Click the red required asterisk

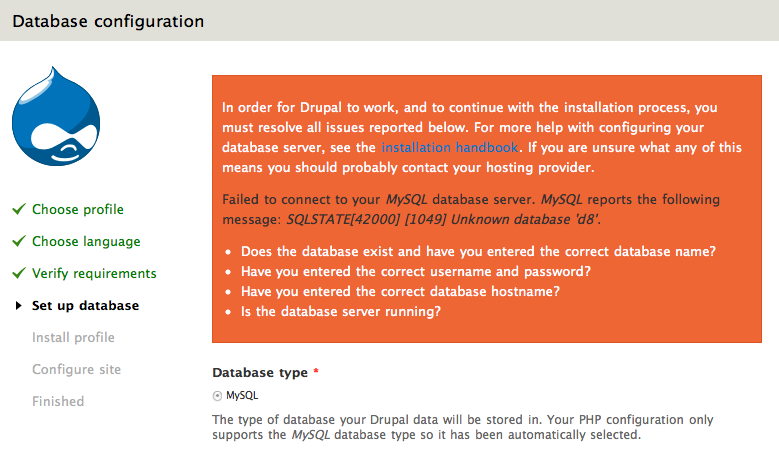[315, 371]
